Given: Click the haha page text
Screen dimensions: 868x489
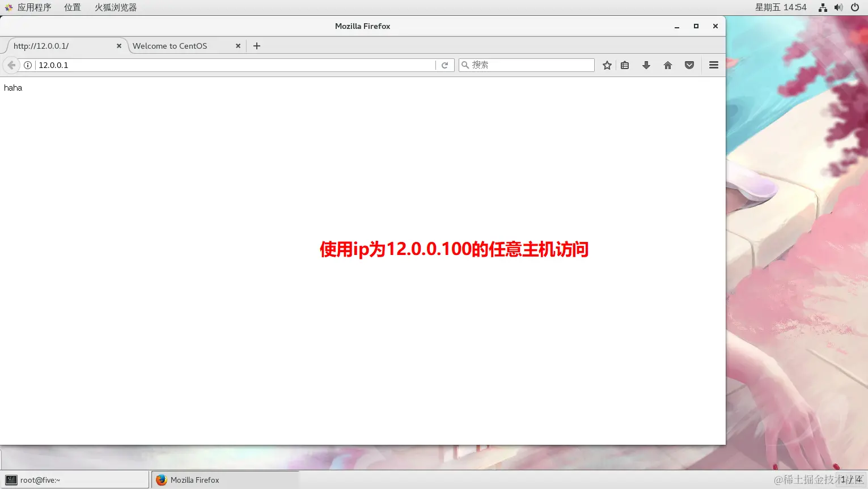Looking at the screenshot, I should click(x=13, y=88).
